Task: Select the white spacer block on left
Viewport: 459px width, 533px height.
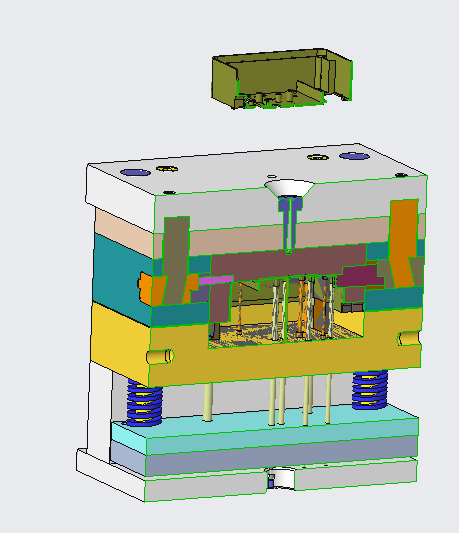Action: point(99,411)
